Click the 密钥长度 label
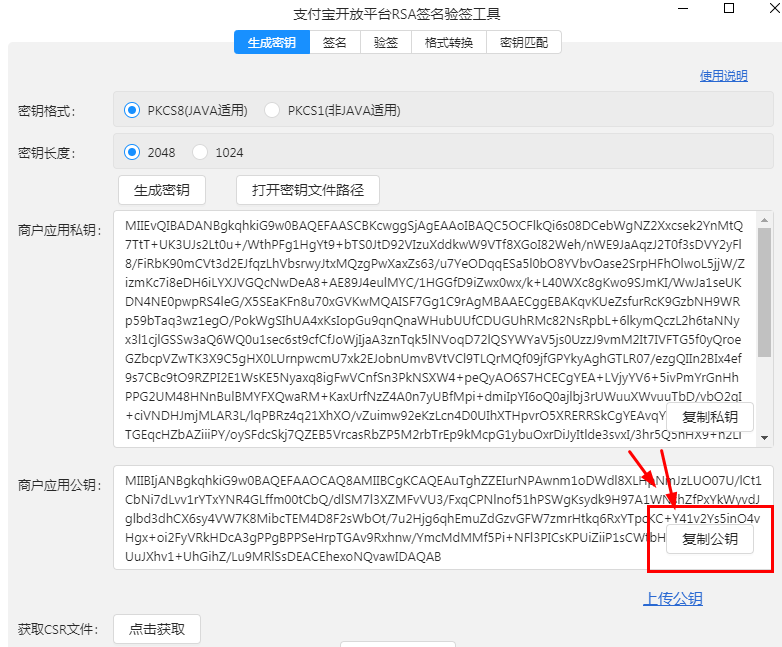 point(46,153)
